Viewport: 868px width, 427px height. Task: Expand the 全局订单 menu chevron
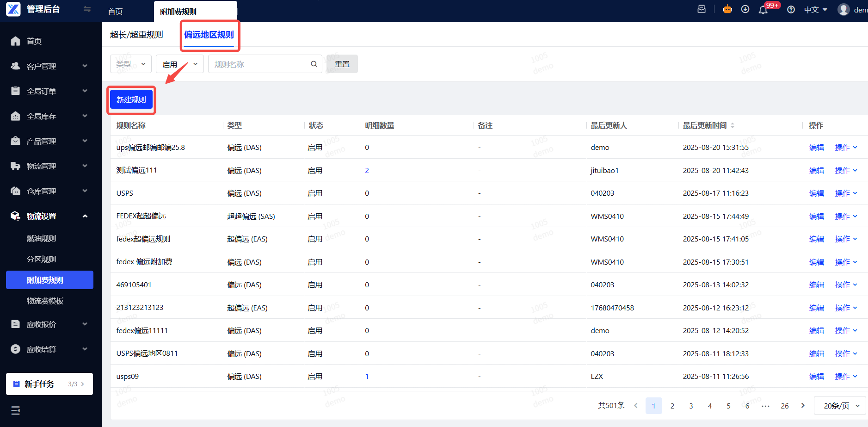click(85, 91)
